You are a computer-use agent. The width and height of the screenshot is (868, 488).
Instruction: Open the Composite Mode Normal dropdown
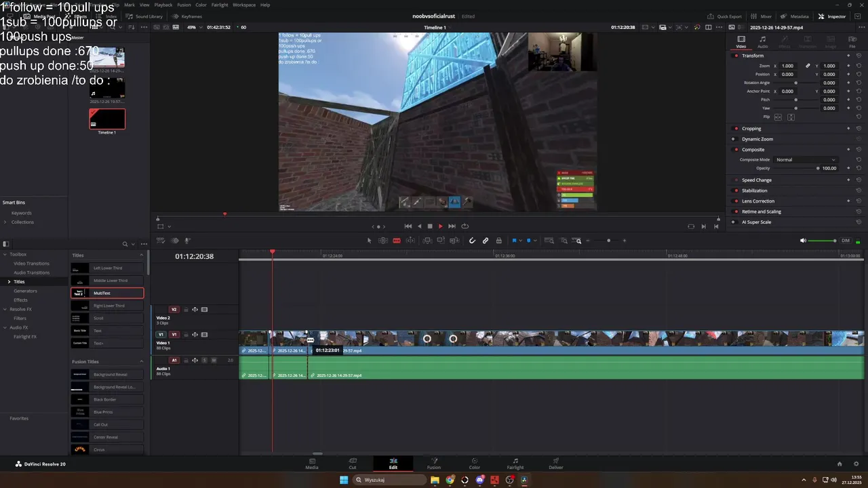pyautogui.click(x=806, y=160)
